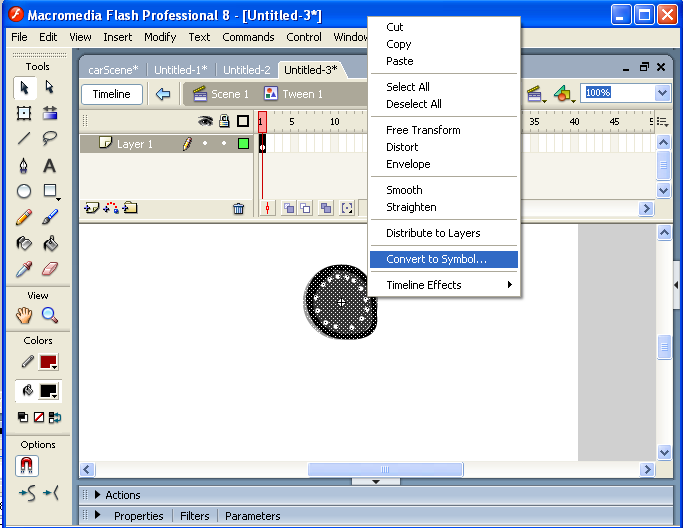This screenshot has width=683, height=528.
Task: Toggle Snap to Objects magnet option
Action: point(25,466)
